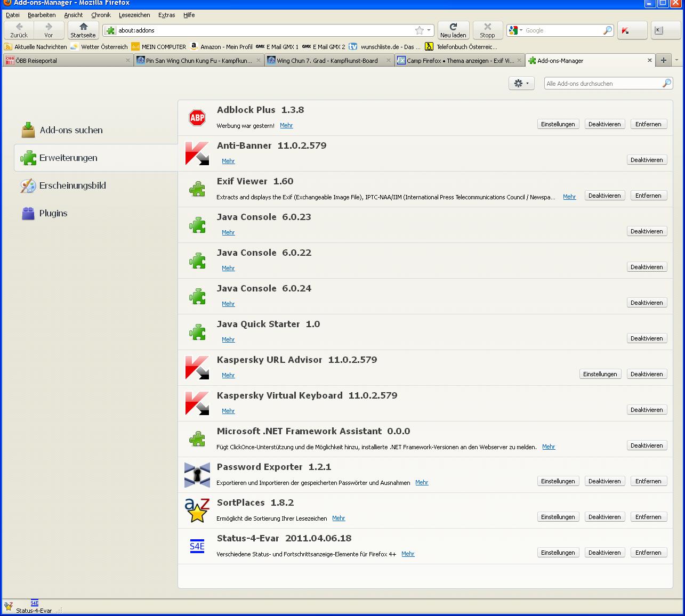Screen dimensions: 685x616
Task: Focus the Alle Add-ons durchsuchen search field
Action: pyautogui.click(x=602, y=84)
